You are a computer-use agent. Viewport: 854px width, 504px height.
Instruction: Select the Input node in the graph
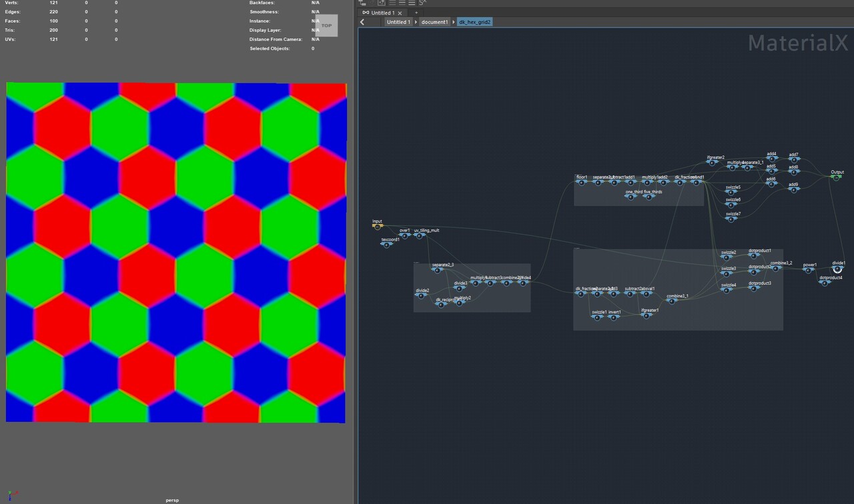pos(377,227)
